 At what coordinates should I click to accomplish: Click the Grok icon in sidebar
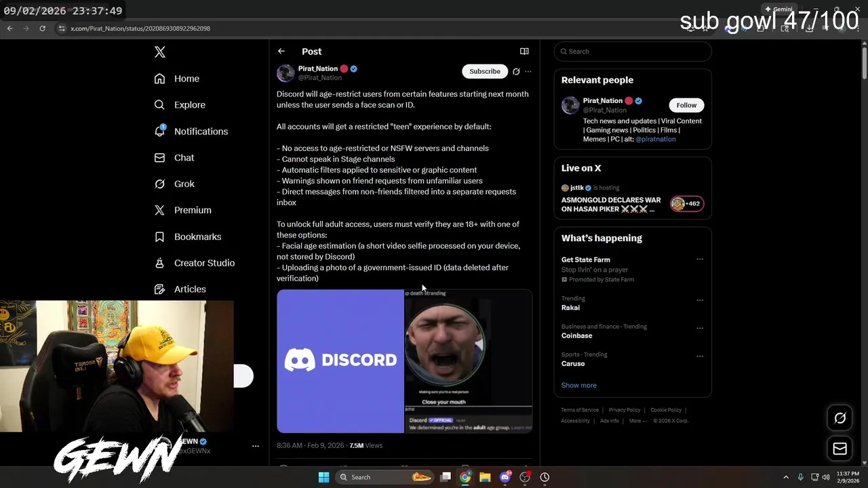[159, 184]
